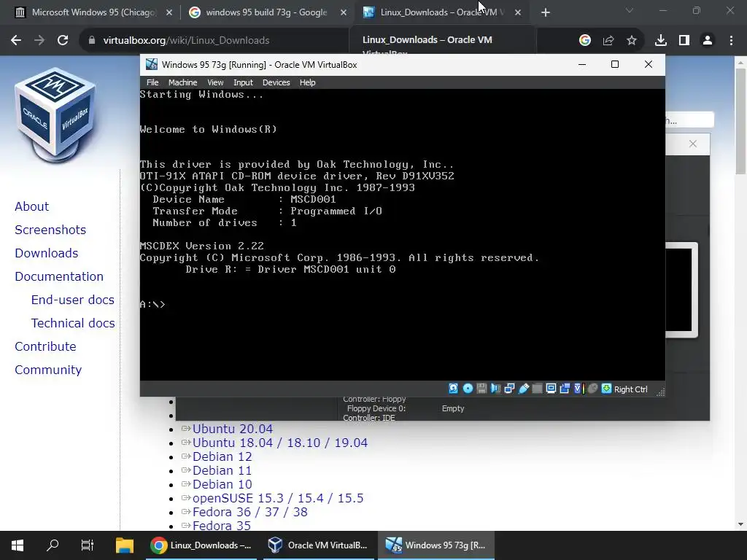Open the Devices menu
Screen dimensions: 747x560
tap(276, 82)
